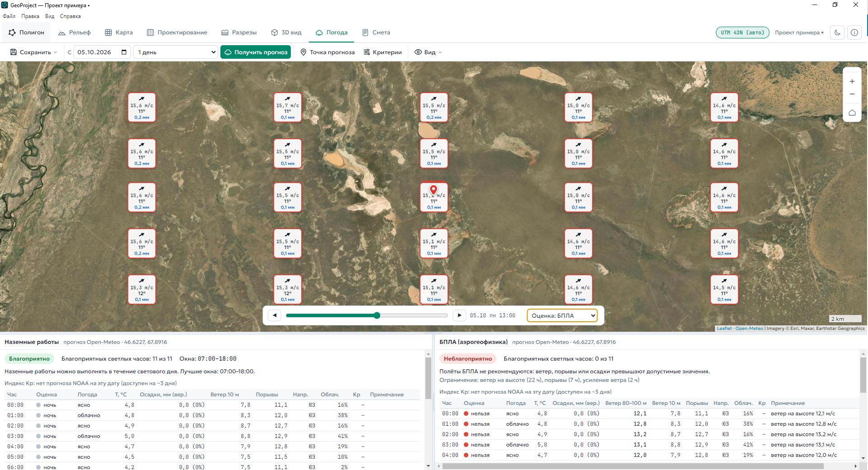Open Критерии settings

383,52
